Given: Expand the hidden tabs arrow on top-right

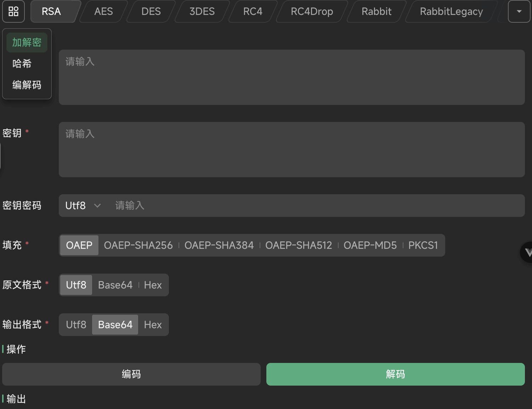Looking at the screenshot, I should pyautogui.click(x=519, y=11).
